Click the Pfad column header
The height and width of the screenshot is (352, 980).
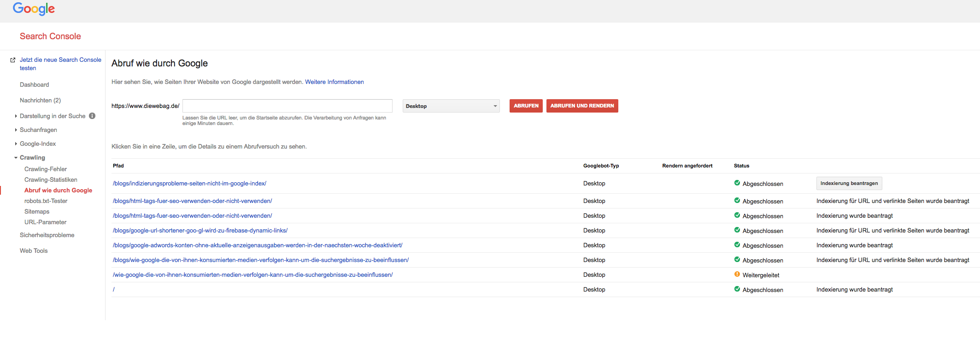point(118,166)
